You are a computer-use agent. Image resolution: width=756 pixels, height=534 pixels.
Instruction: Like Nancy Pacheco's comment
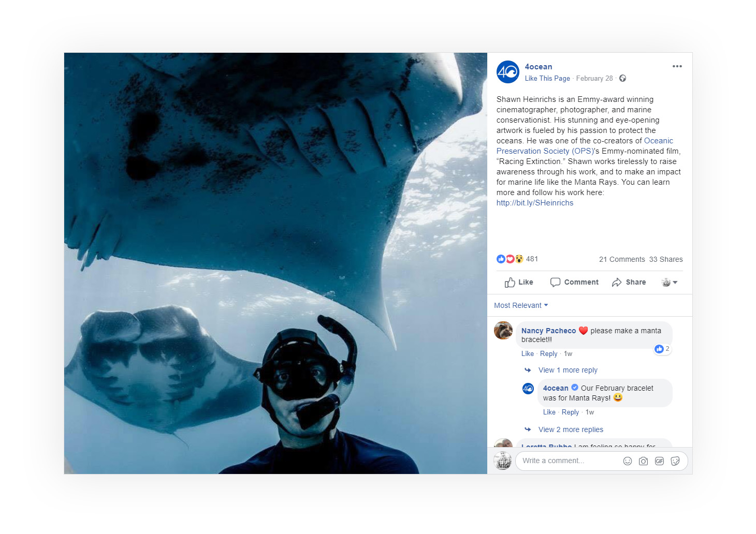point(527,354)
